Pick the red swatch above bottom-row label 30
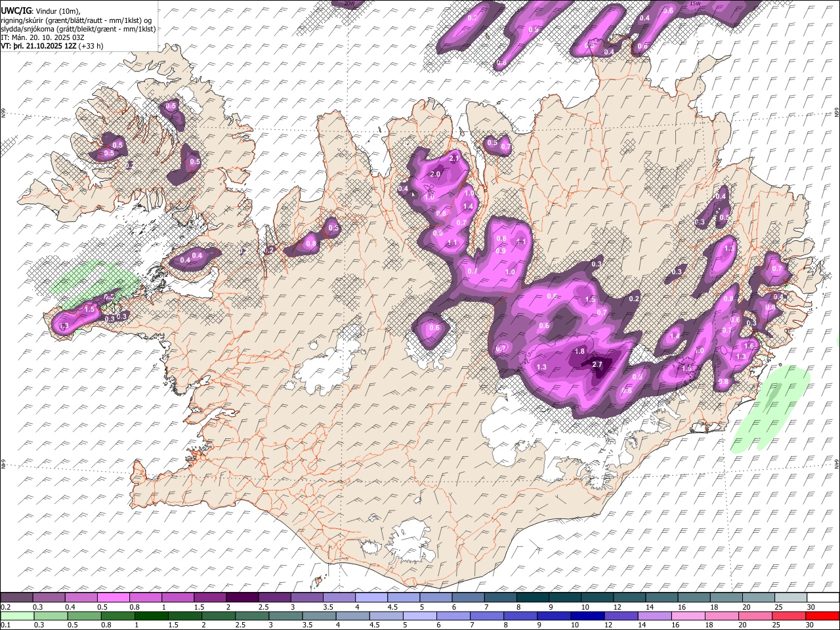 (822, 616)
